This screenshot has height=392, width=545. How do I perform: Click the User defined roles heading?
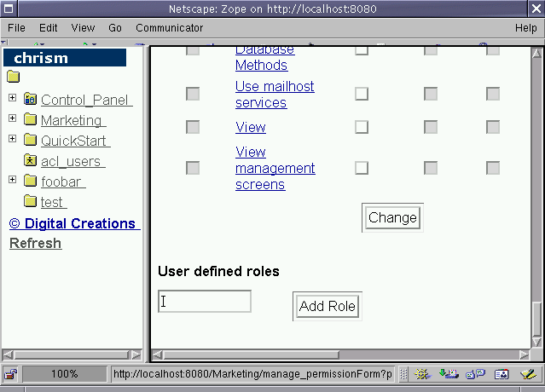click(x=218, y=271)
